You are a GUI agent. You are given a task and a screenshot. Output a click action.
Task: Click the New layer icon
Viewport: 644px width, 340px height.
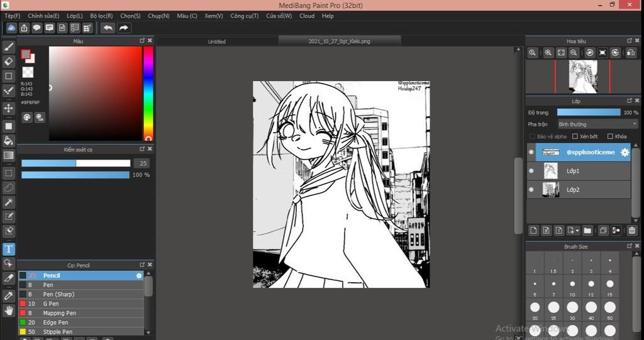pos(533,231)
